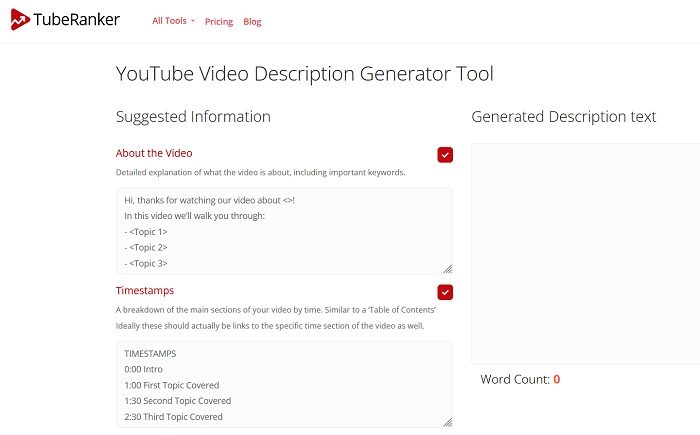Click the '- <Topic 1>' line
This screenshot has height=435, width=700.
(146, 232)
